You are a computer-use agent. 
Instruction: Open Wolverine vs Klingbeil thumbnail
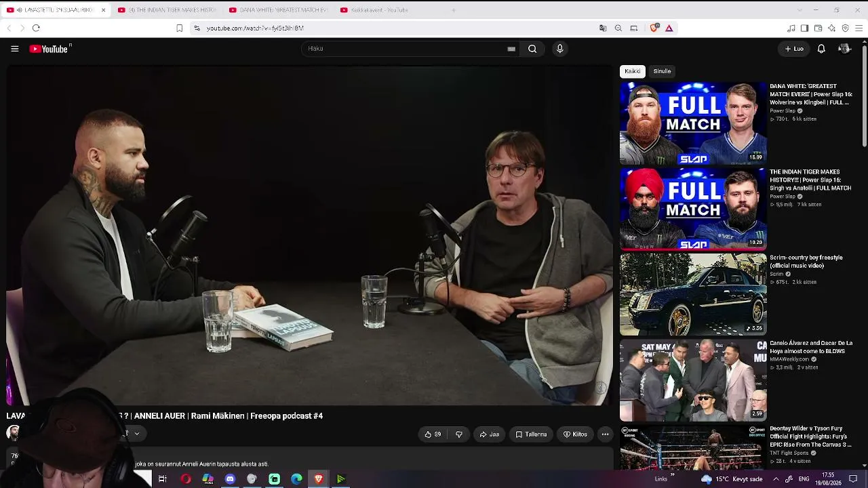click(x=693, y=123)
